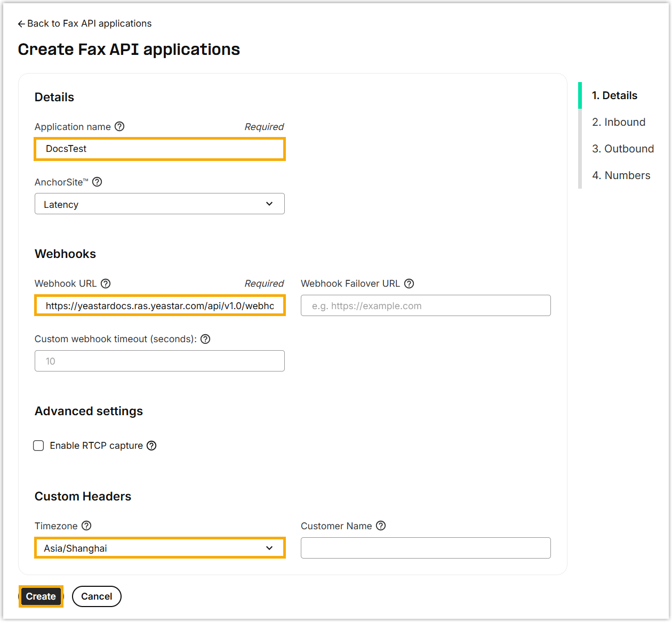672x622 pixels.
Task: Click Customer Name help icon
Action: tap(381, 526)
